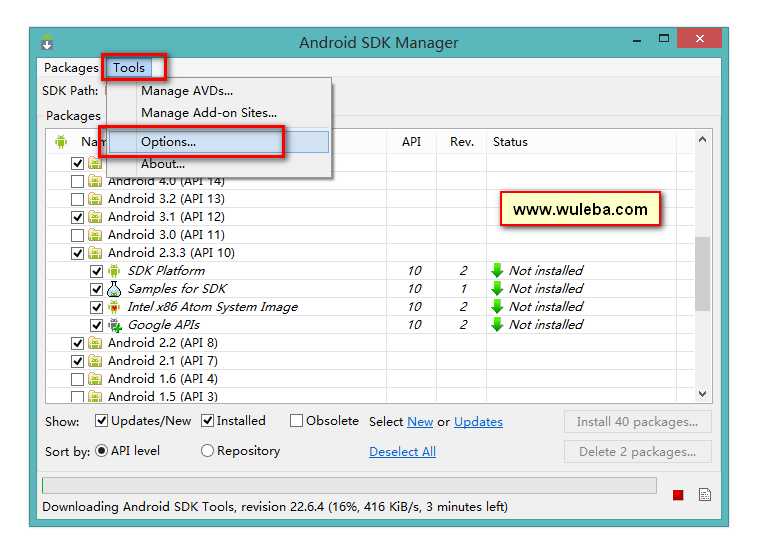Screen dimensions: 763x554
Task: Click the Intel x86 Atom System Image icon
Action: coord(114,307)
